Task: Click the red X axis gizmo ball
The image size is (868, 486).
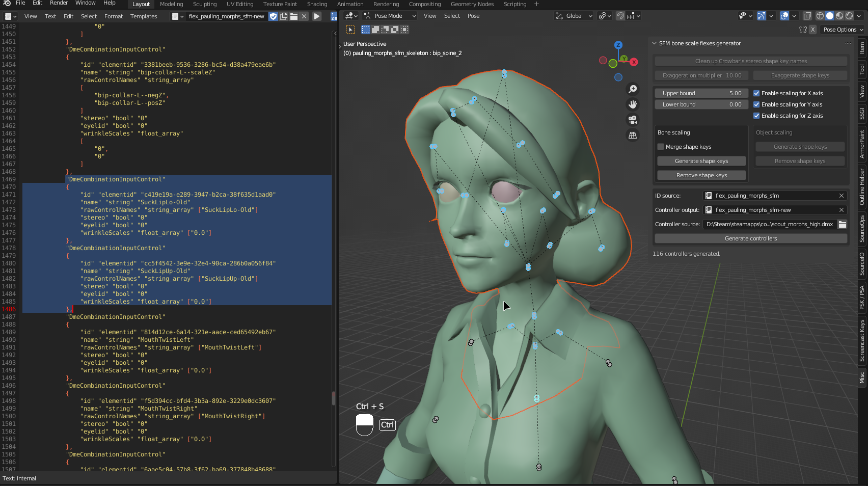Action: click(x=634, y=62)
